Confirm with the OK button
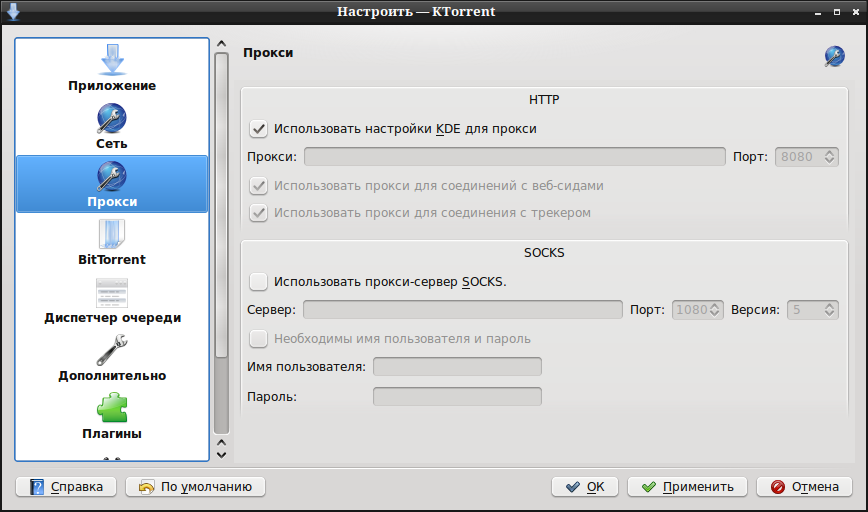Viewport: 868px width, 512px height. click(x=585, y=487)
